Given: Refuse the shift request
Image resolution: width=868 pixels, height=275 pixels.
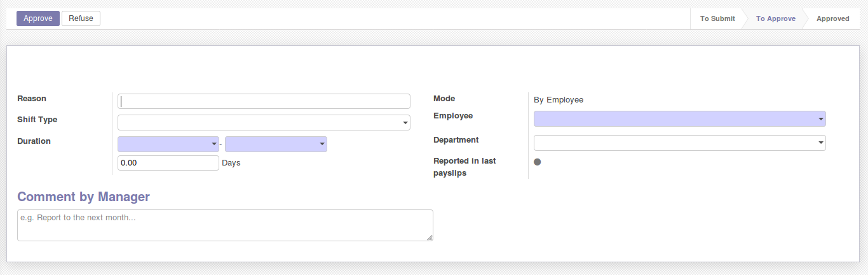Looking at the screenshot, I should (81, 18).
